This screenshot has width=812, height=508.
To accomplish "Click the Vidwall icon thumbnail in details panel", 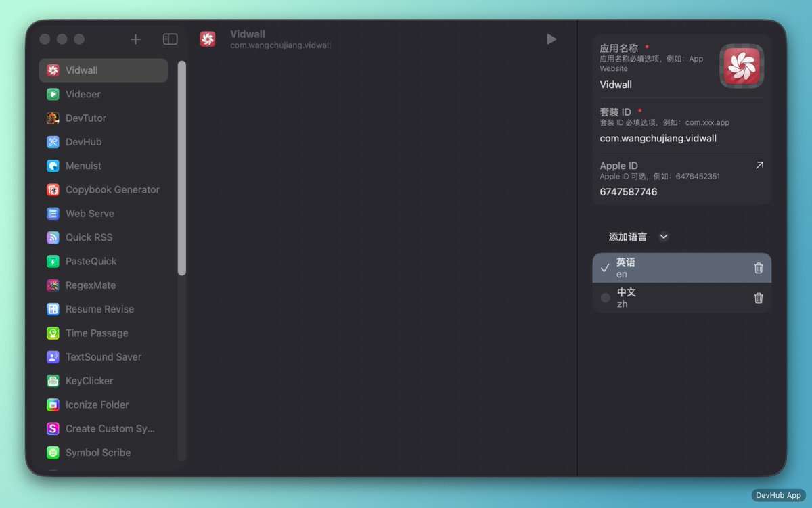I will tap(742, 66).
